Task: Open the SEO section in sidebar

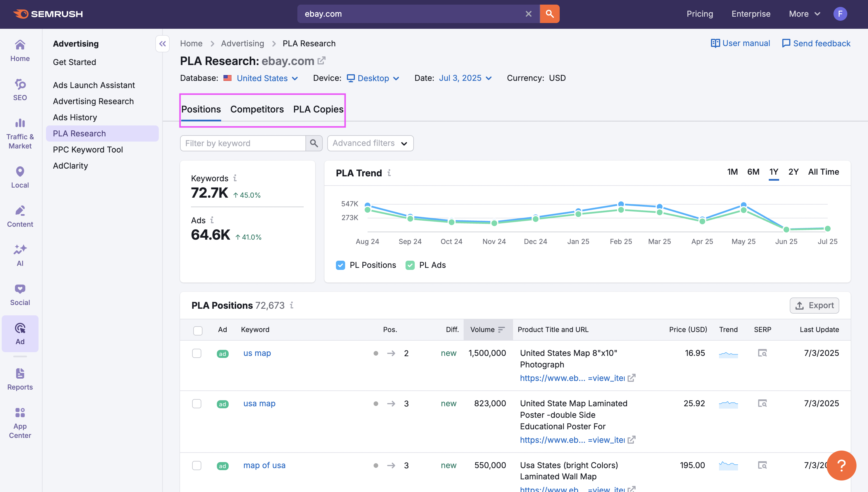Action: pos(20,89)
